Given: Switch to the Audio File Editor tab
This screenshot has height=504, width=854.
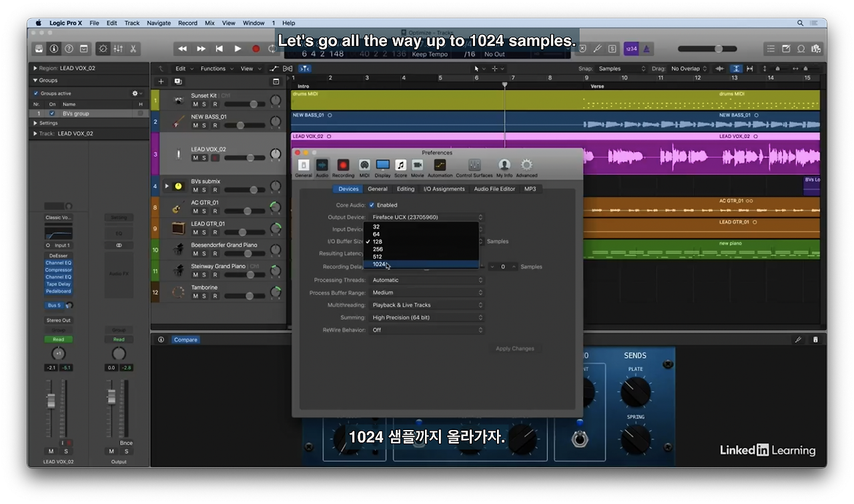Looking at the screenshot, I should pos(494,189).
